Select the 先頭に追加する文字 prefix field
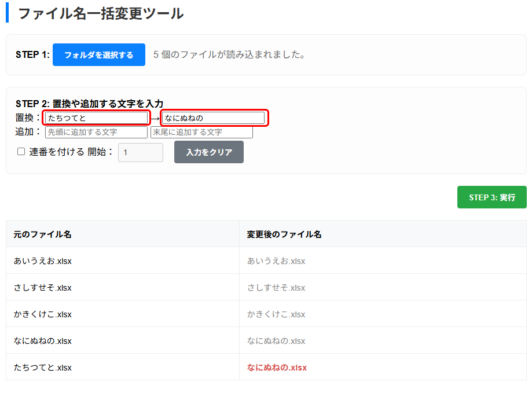The width and height of the screenshot is (532, 396). click(97, 133)
